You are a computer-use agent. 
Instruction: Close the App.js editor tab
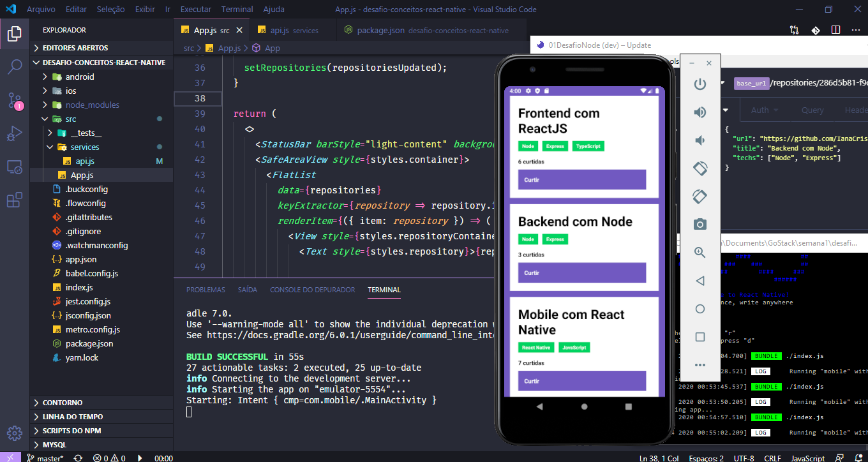tap(240, 30)
